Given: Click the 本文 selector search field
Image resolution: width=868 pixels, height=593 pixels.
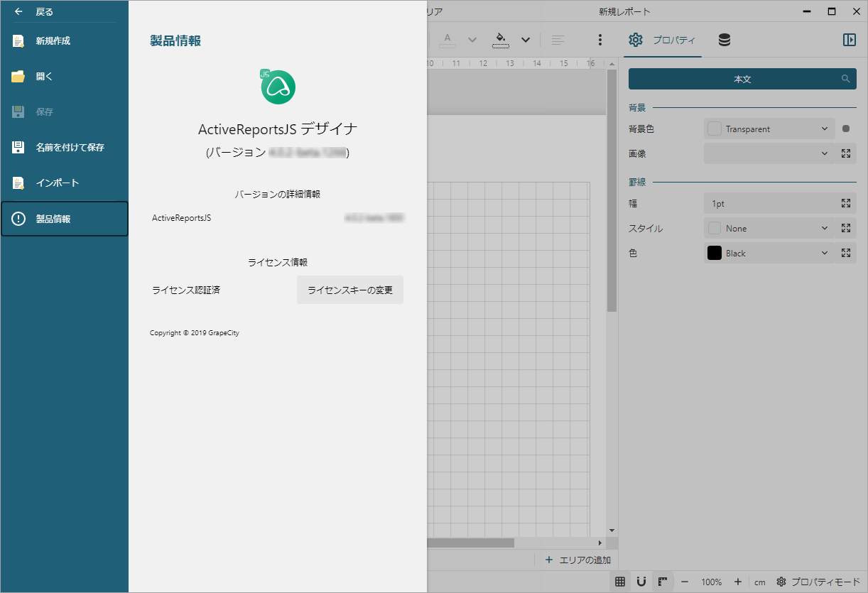Looking at the screenshot, I should (x=742, y=79).
